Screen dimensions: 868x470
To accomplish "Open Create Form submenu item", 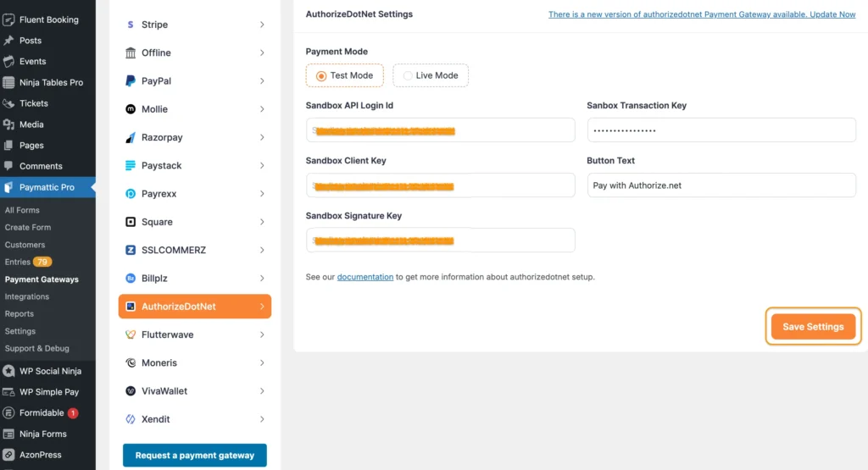I will point(28,227).
